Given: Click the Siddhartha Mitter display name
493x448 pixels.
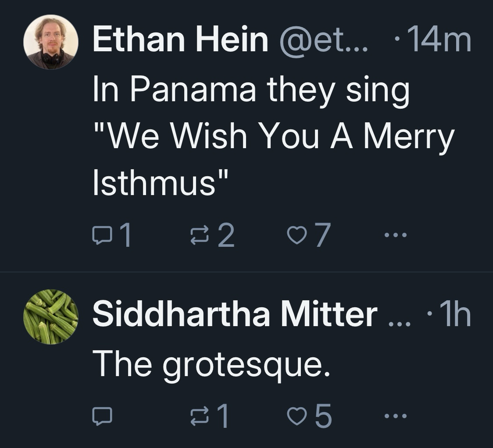Looking at the screenshot, I should click(235, 314).
